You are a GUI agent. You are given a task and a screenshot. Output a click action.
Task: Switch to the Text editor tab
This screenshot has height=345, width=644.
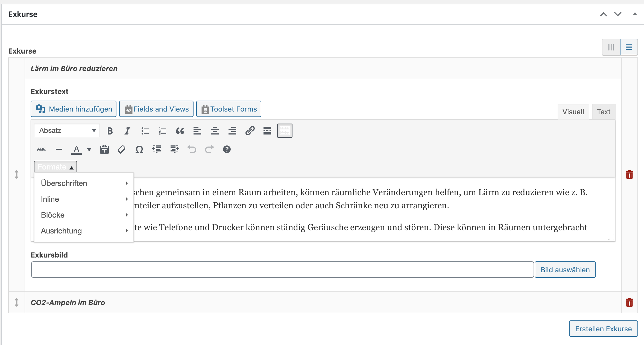pos(604,112)
